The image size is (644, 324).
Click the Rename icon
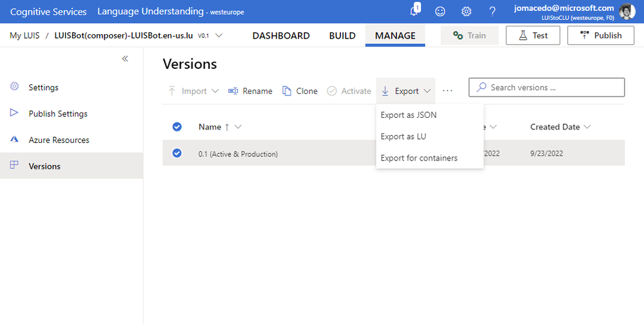pos(233,91)
